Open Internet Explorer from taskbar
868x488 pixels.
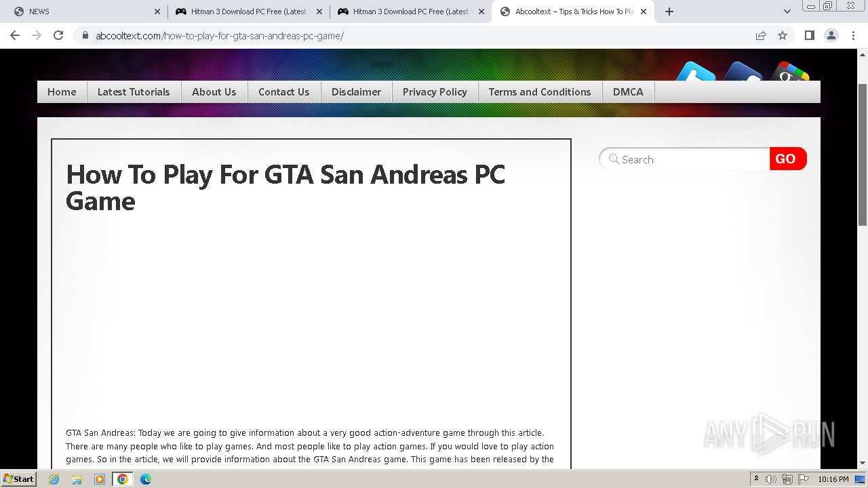(x=54, y=479)
